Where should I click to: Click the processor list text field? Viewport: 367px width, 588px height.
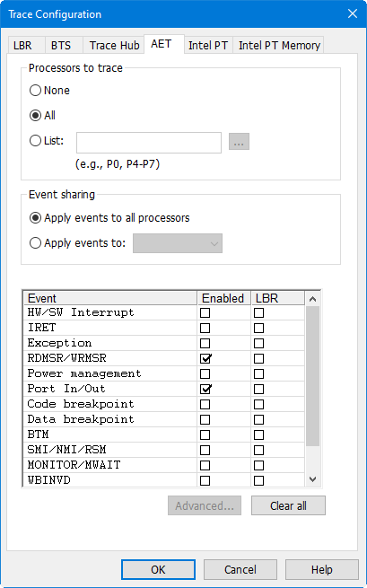(x=149, y=143)
